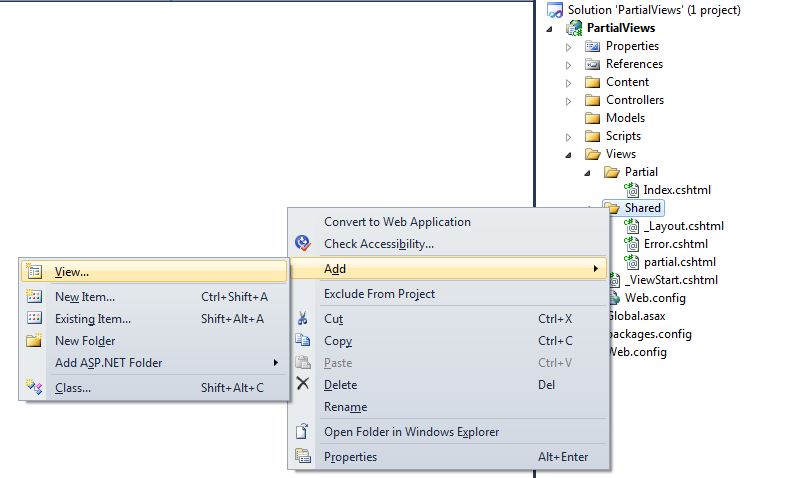Click the New Item icon in submenu
794x478 pixels.
tap(34, 296)
